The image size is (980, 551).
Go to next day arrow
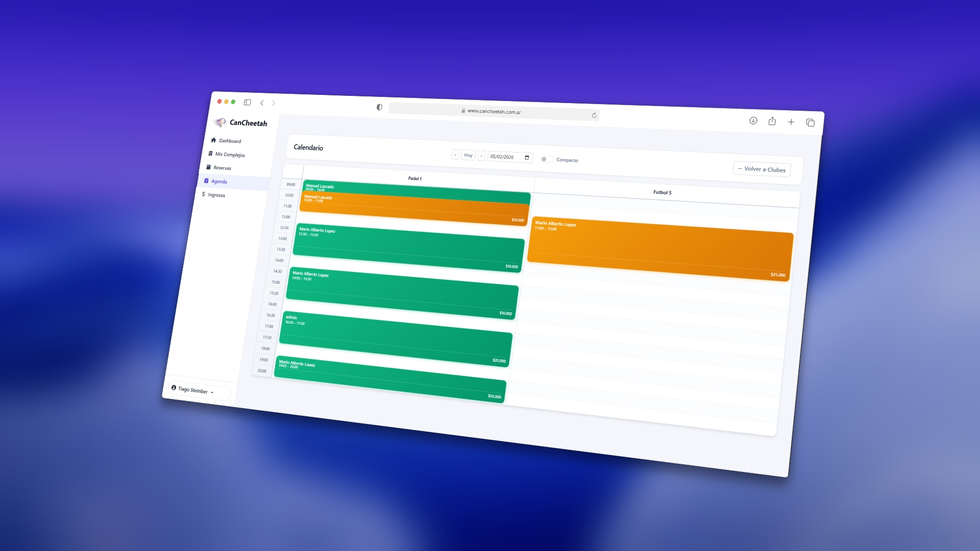[481, 156]
